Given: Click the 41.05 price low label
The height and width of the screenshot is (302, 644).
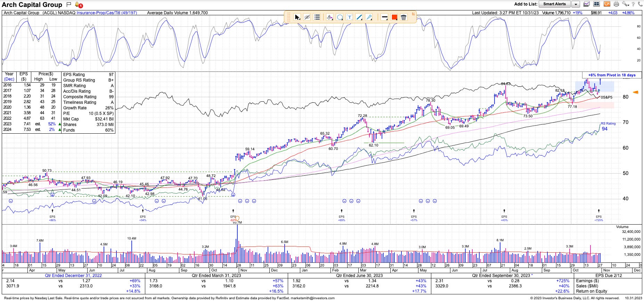Looking at the screenshot, I should (x=202, y=199).
